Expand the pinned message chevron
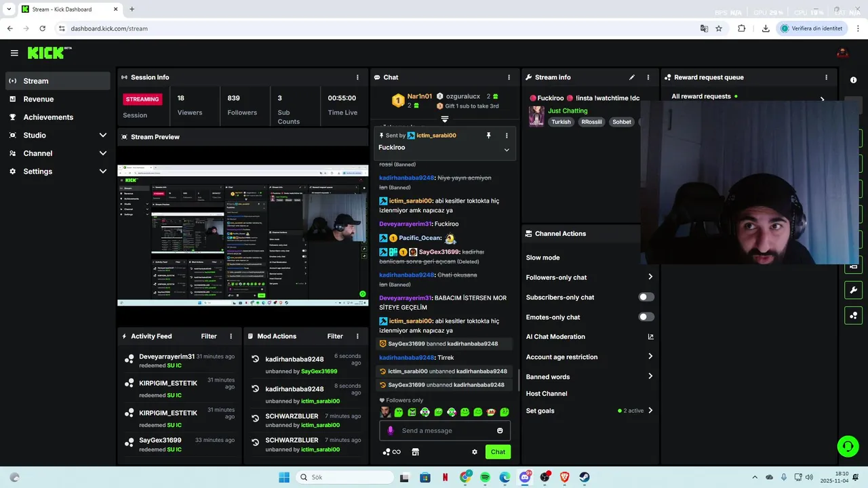Viewport: 868px width, 488px height. pos(506,150)
